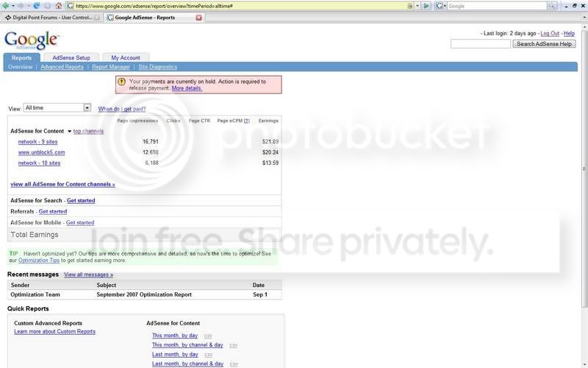Open the network - 10 sites channel
This screenshot has width=588, height=368.
[x=39, y=163]
